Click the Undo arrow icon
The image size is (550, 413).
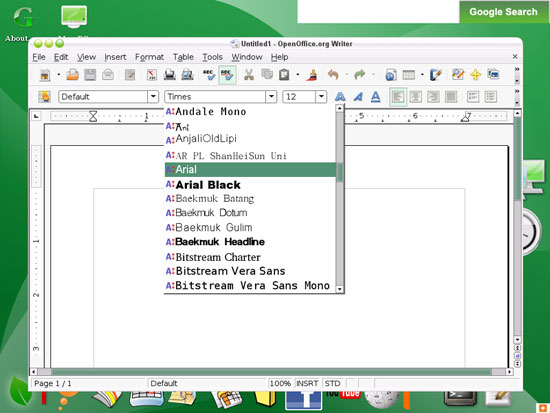[333, 75]
